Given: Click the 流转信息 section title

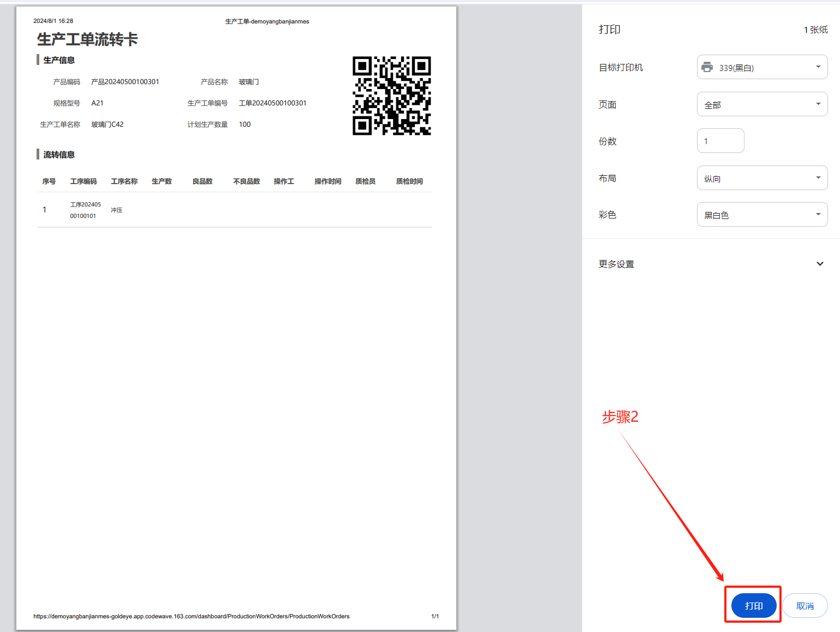Looking at the screenshot, I should [x=59, y=155].
